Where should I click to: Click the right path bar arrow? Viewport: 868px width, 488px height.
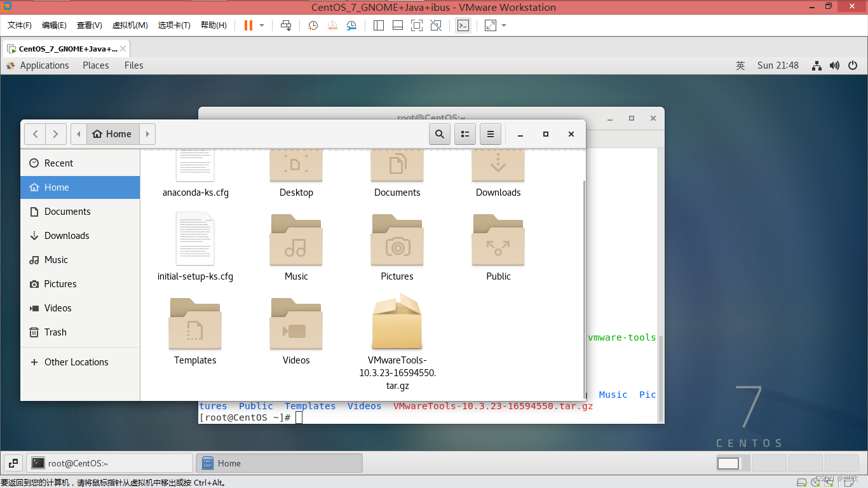coord(147,134)
